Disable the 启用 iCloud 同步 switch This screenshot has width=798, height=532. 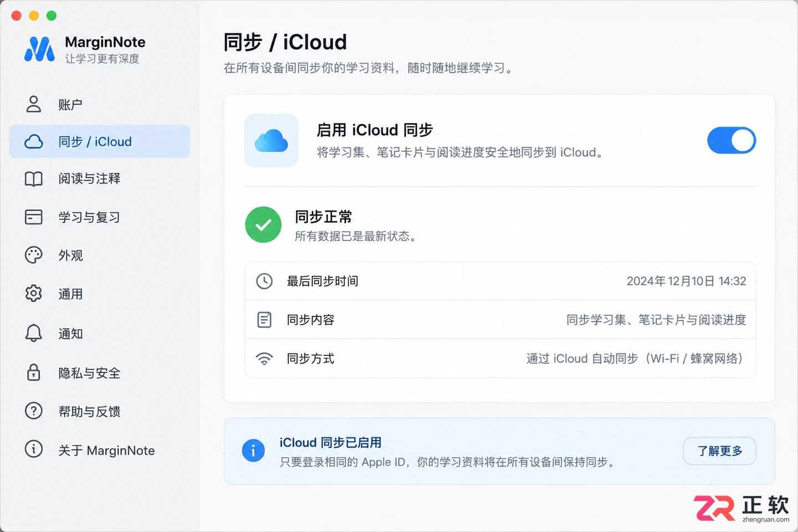click(731, 140)
